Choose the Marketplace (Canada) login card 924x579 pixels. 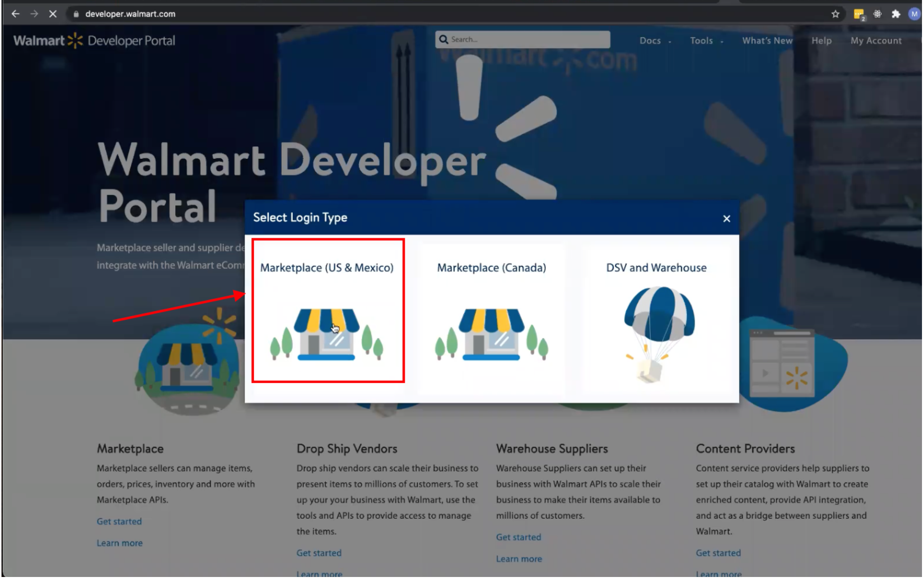(x=492, y=319)
